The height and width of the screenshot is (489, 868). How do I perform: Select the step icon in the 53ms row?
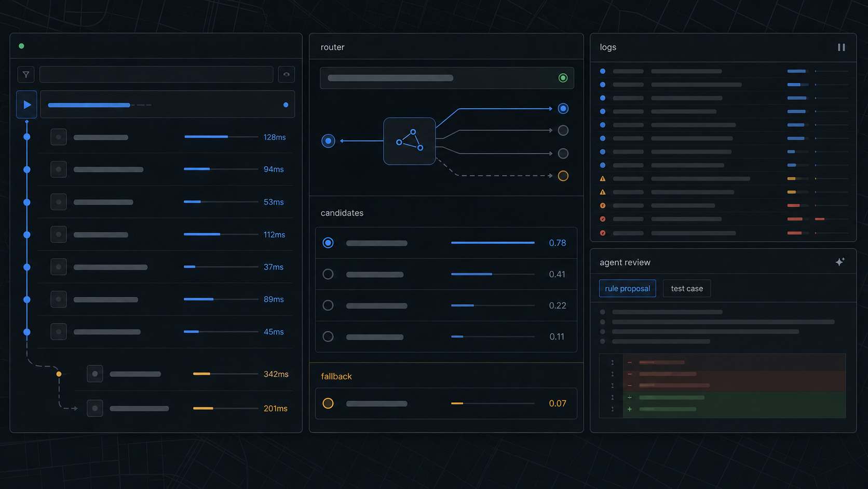pos(59,202)
